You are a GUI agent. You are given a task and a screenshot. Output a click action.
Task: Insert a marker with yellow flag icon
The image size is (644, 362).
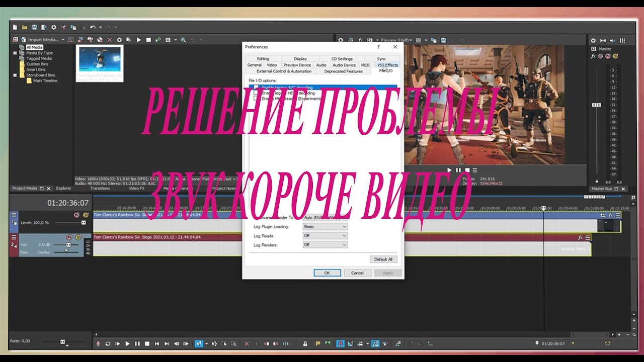tap(318, 344)
